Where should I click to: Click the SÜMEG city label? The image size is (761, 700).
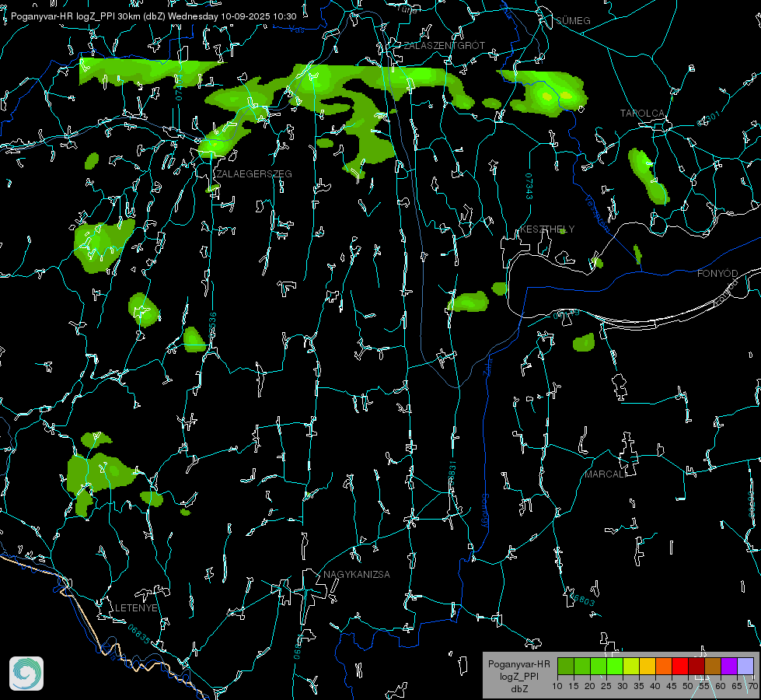pyautogui.click(x=573, y=20)
